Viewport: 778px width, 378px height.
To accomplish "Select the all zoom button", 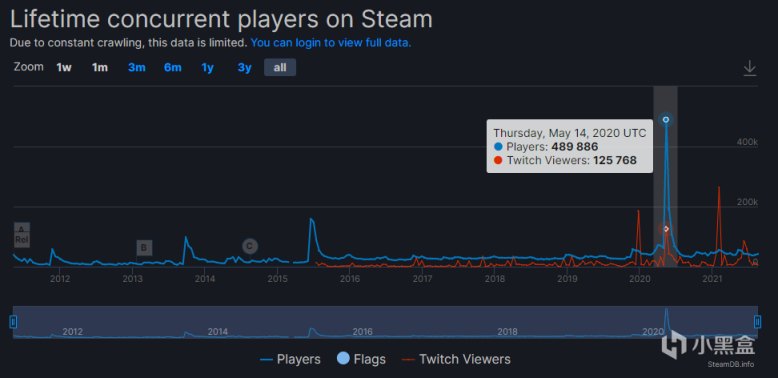I will point(280,67).
